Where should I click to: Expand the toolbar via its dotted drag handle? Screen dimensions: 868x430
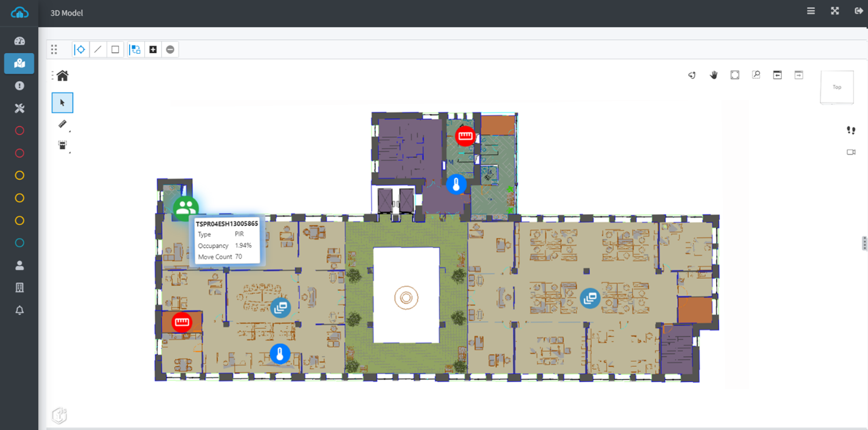click(54, 49)
